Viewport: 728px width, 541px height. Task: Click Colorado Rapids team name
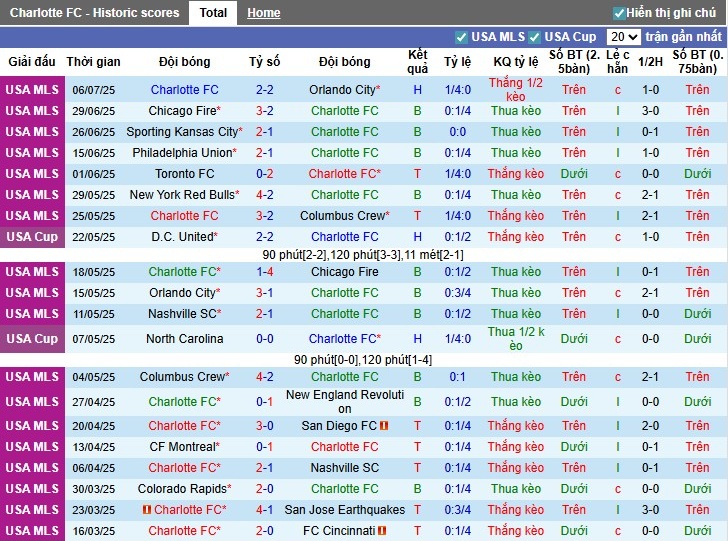182,489
